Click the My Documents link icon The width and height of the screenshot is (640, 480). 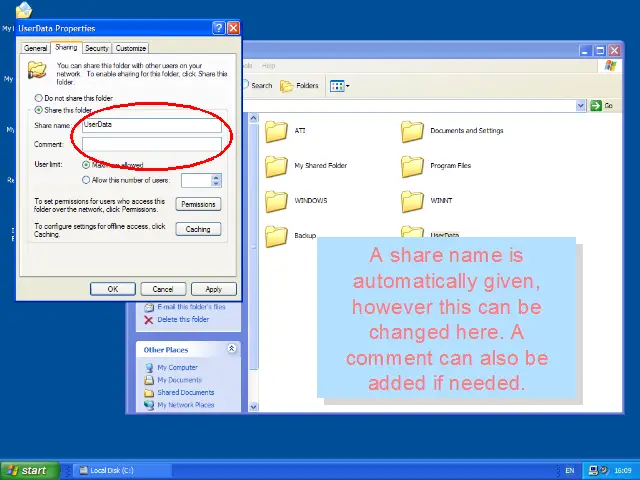point(149,380)
